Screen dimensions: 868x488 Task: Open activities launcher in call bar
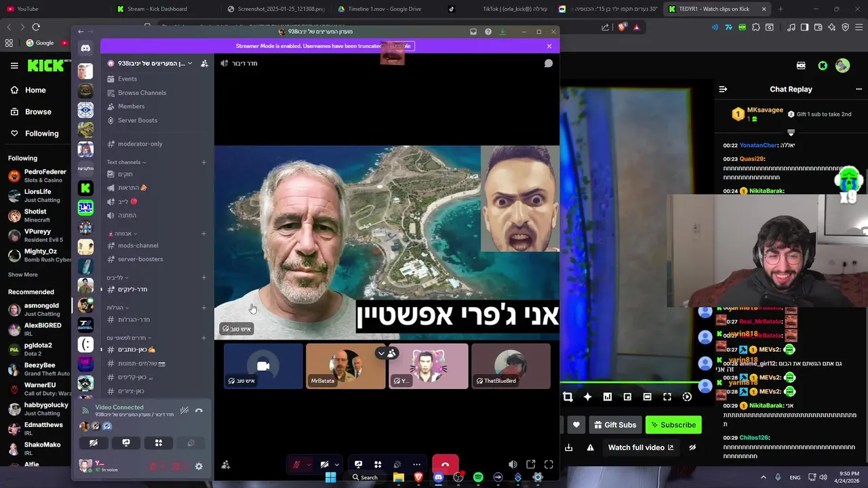pyautogui.click(x=378, y=464)
